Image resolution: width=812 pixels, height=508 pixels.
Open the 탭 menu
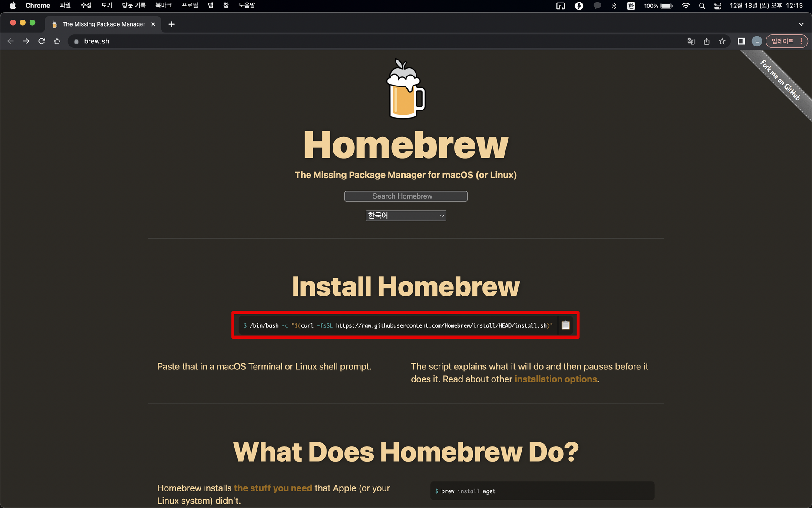coord(211,6)
